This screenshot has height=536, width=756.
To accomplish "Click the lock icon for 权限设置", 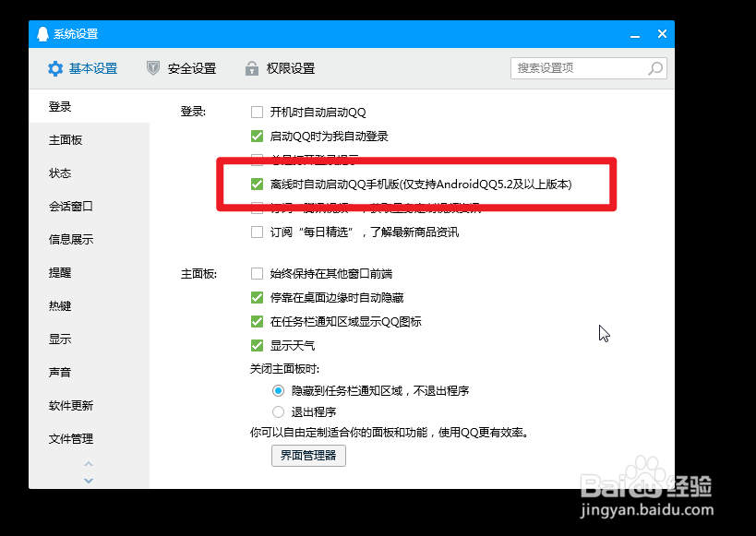I will (252, 68).
